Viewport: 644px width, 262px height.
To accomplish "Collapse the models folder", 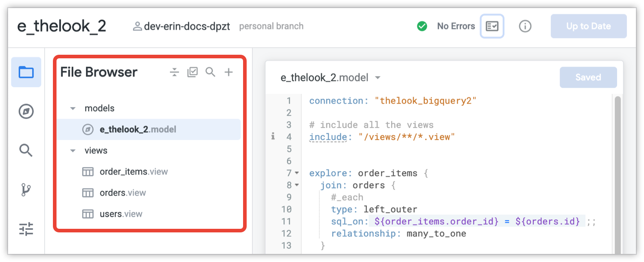I will 73,109.
